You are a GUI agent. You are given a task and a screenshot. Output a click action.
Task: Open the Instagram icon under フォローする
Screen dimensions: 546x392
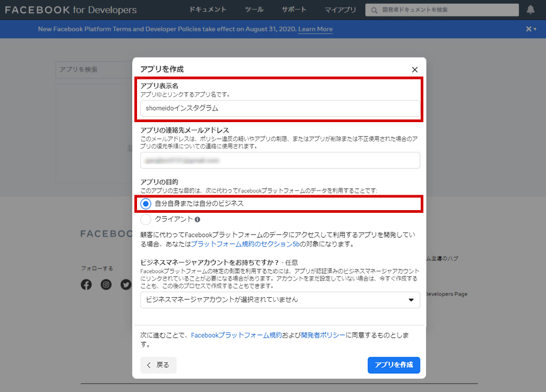(106, 285)
